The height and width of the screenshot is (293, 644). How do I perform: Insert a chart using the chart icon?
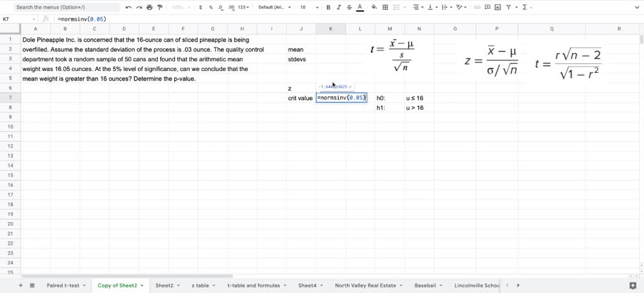(x=497, y=8)
